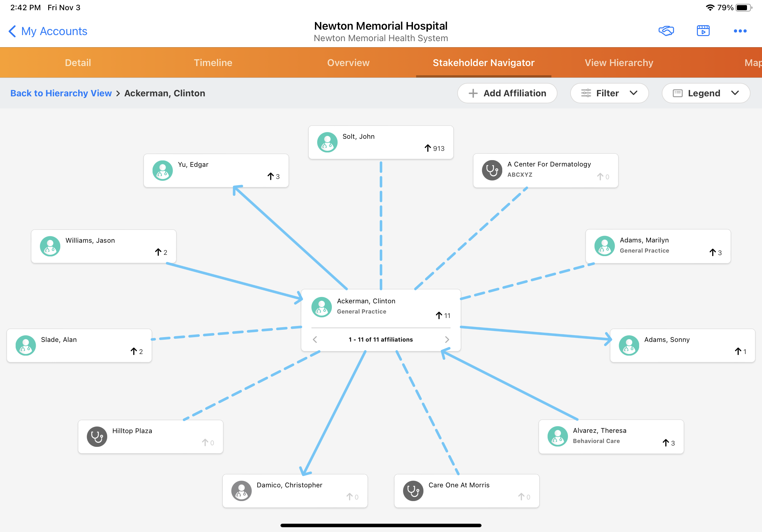This screenshot has height=532, width=762.
Task: Tap Damico, Christopher's gray person avatar
Action: pos(241,491)
